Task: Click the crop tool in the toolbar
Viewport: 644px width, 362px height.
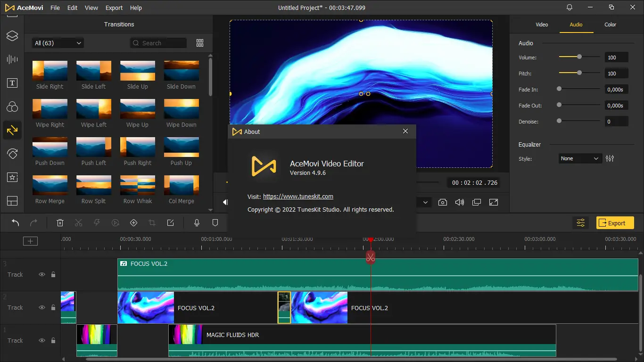Action: 152,223
